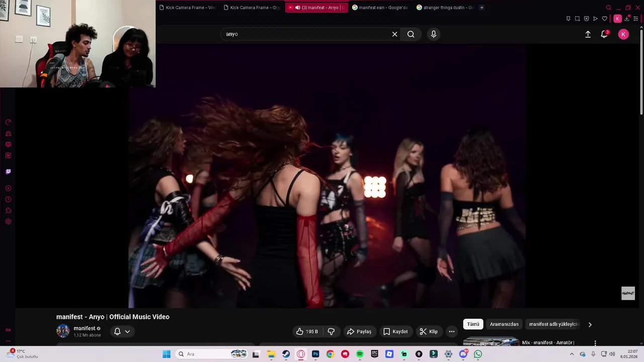Start voice search with the microphone icon
Viewport: 644px width, 362px height.
pyautogui.click(x=434, y=34)
